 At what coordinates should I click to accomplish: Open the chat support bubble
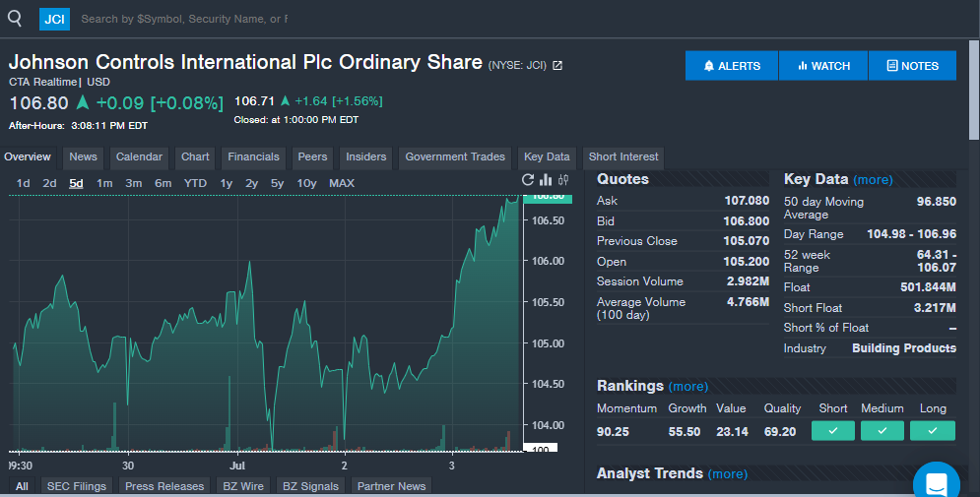[x=937, y=482]
